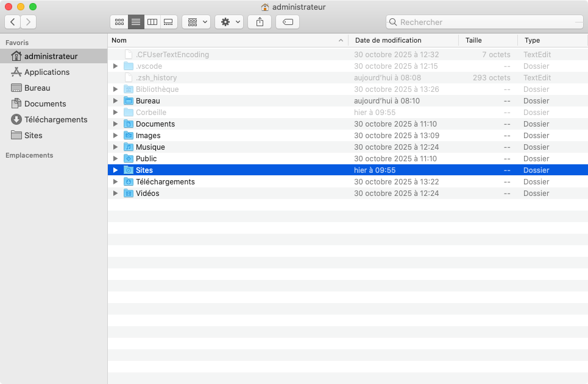Image resolution: width=588 pixels, height=384 pixels.
Task: Select Sites in the sidebar favorites
Action: click(34, 135)
